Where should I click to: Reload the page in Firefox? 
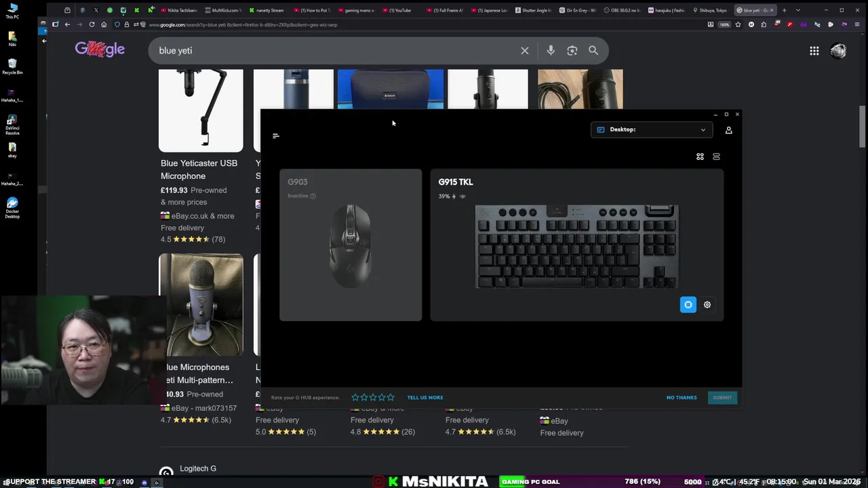point(92,24)
